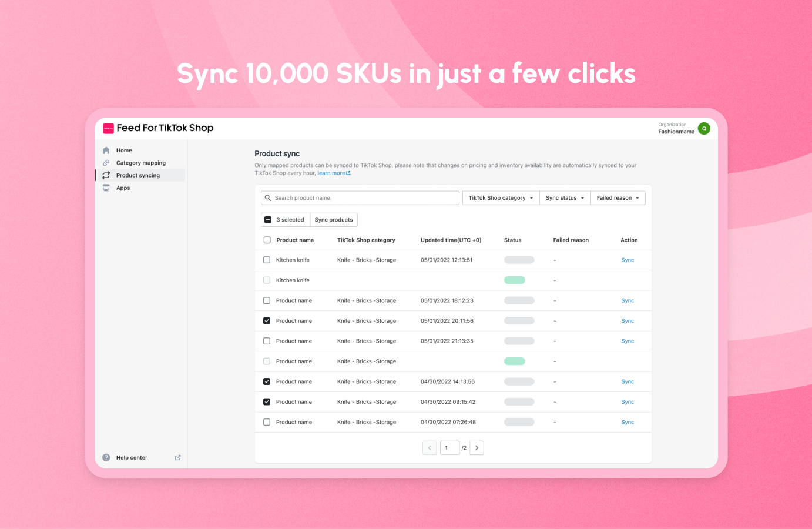Click the Product syncing arrows icon

[x=106, y=175]
